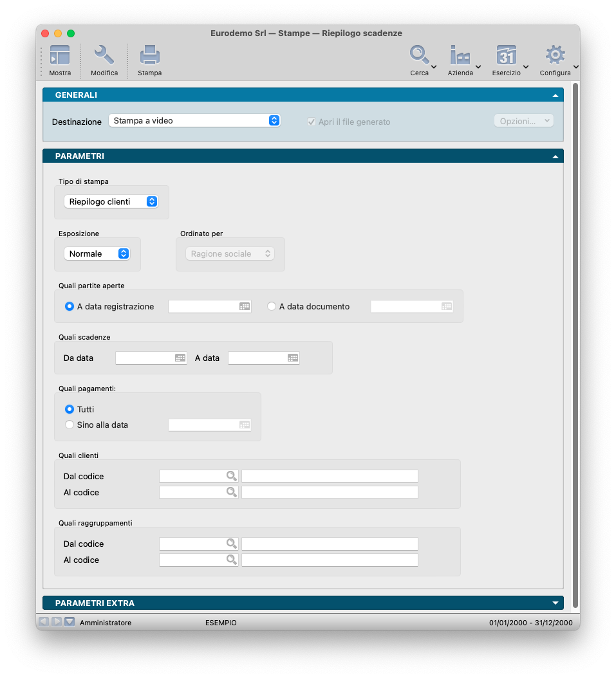This screenshot has height=678, width=616.
Task: Open the Destinazione dropdown
Action: 194,120
